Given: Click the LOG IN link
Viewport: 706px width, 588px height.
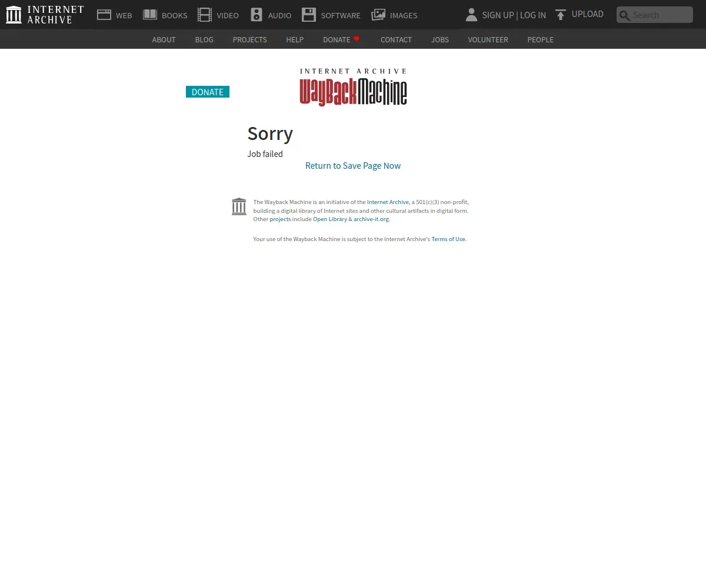Looking at the screenshot, I should [533, 15].
